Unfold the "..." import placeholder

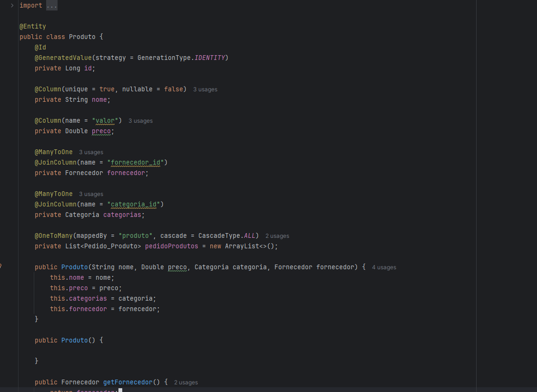pos(52,6)
